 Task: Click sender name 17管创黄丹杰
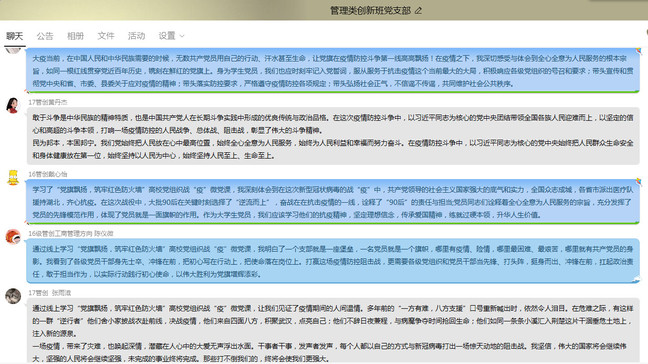coord(48,102)
